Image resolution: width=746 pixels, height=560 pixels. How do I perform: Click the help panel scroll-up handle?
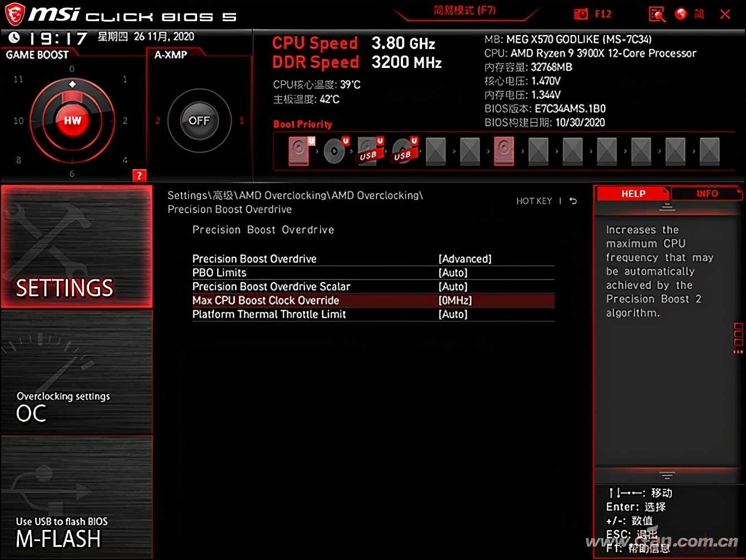(x=667, y=207)
